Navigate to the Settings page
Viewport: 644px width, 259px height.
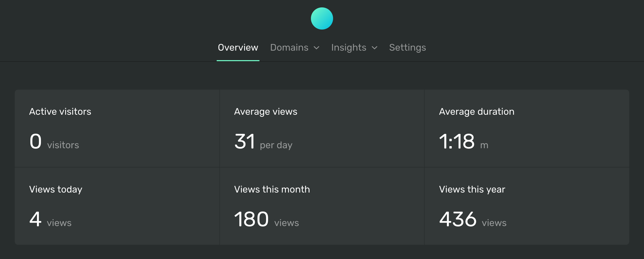[407, 47]
